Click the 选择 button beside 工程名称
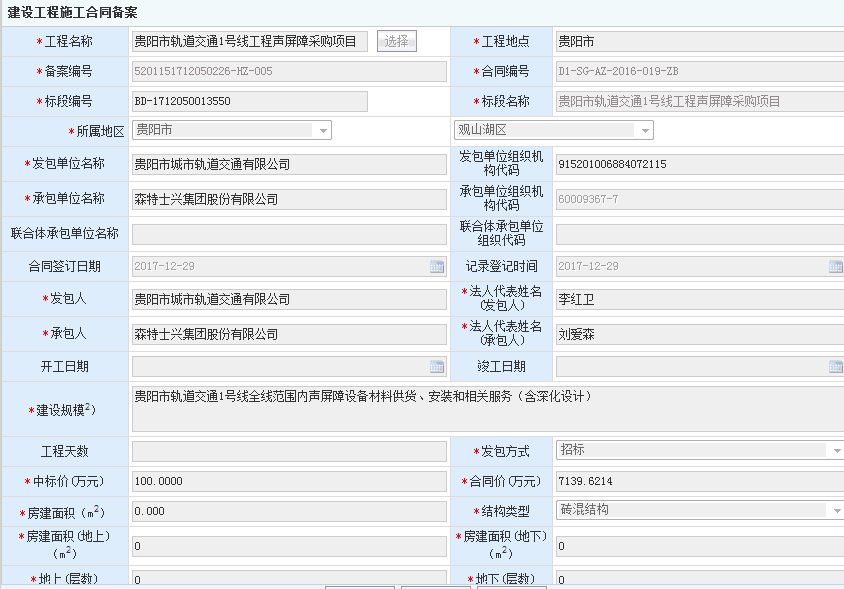Image resolution: width=844 pixels, height=589 pixels. [x=396, y=41]
